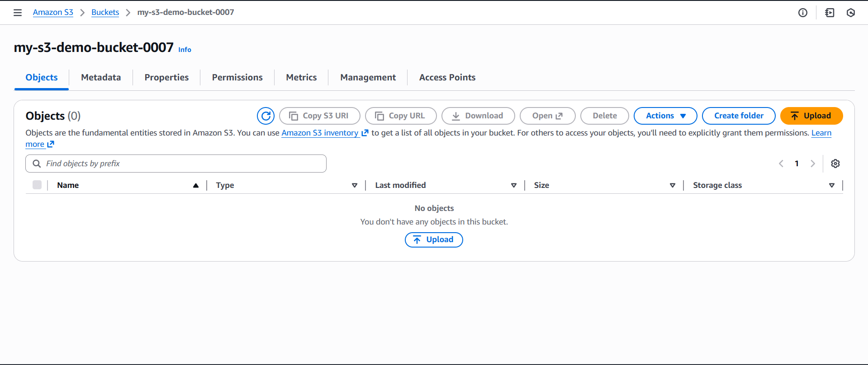This screenshot has width=868, height=365.
Task: Open Buckets breadcrumb link
Action: point(105,12)
